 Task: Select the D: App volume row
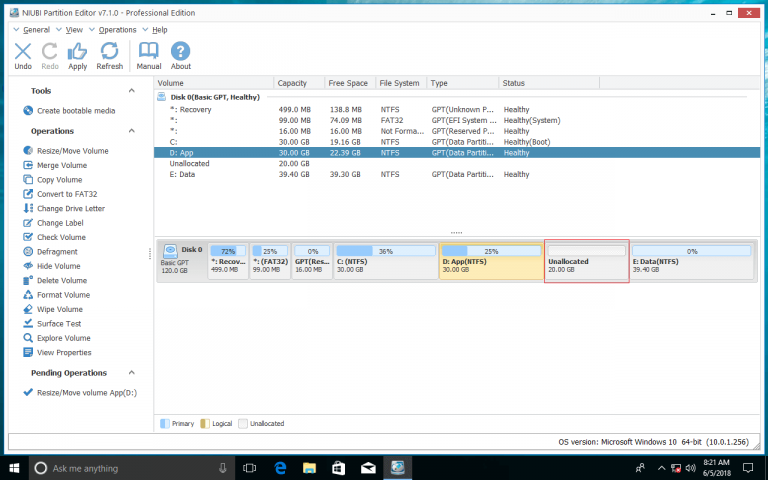coord(457,153)
